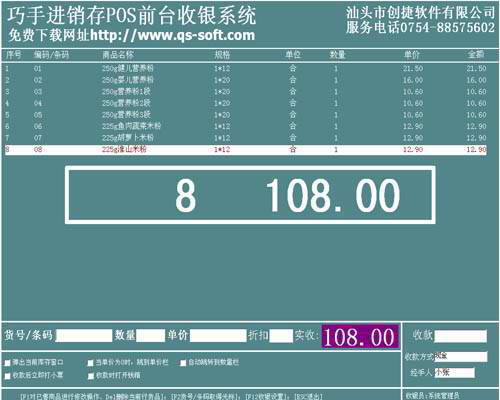Screen dimensions: 500x400
Task: Click the highlighted row 8, code 08
Action: point(246,149)
